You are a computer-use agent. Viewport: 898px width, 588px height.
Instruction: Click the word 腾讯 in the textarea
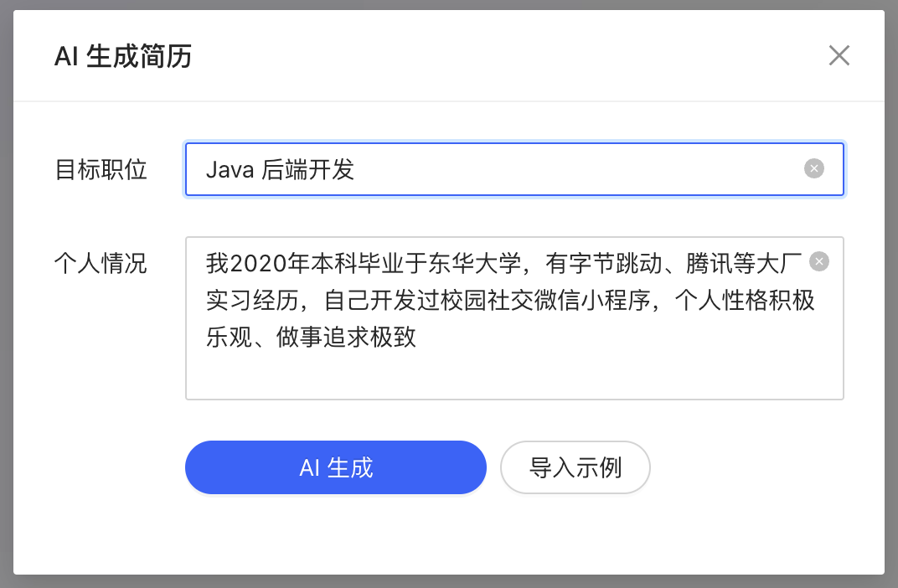pos(709,263)
